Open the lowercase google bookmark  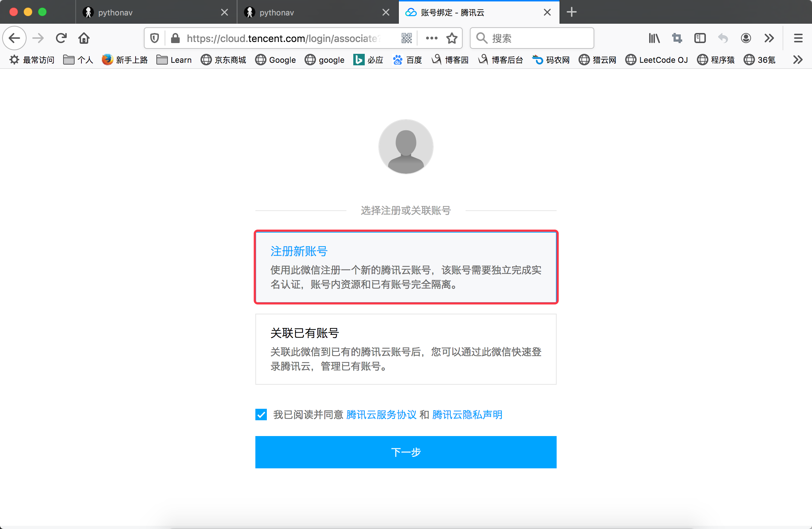[325, 60]
